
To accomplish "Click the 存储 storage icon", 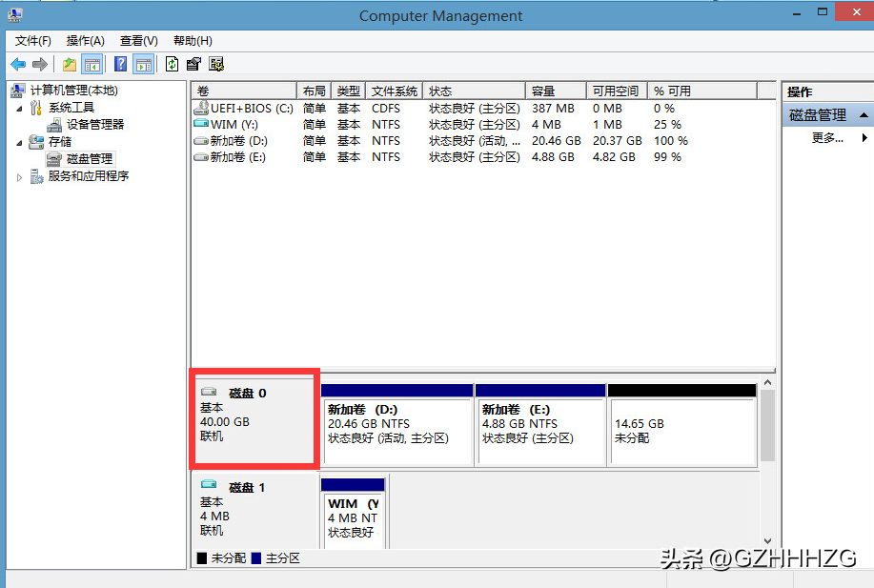I will 36,142.
